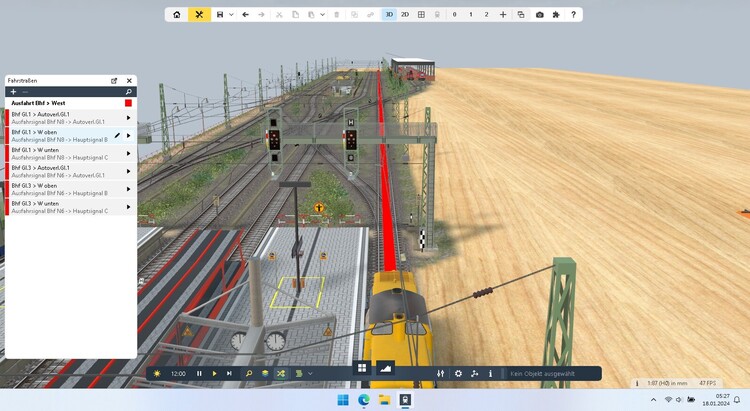The image size is (750, 411).
Task: Activate route arrow for Bhf Gl.3 > Autoverl.Gl.1
Action: (x=128, y=171)
